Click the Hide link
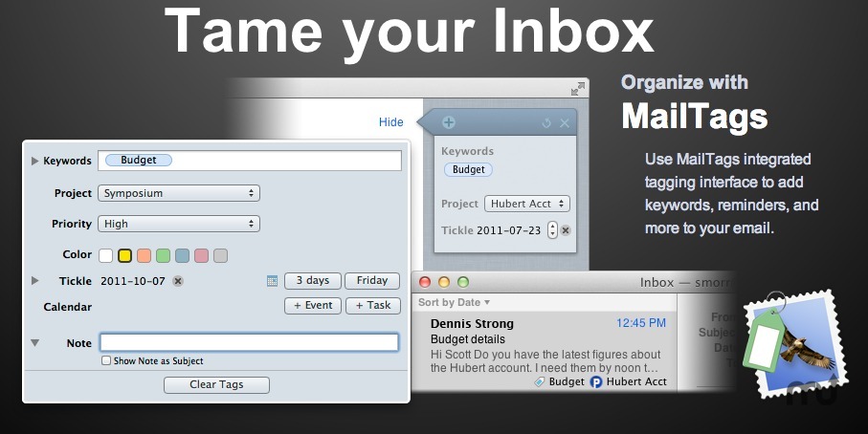The height and width of the screenshot is (434, 868). coord(390,122)
